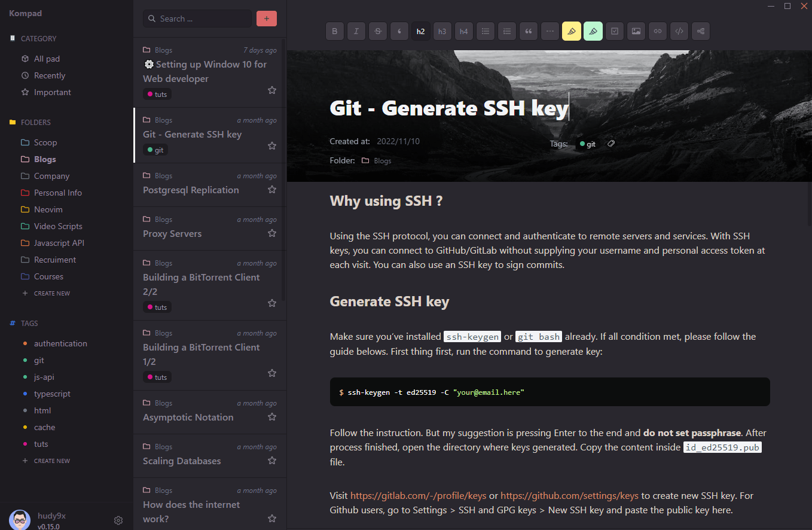The width and height of the screenshot is (812, 530).
Task: Insert a task checkbox from the toolbar
Action: [615, 31]
